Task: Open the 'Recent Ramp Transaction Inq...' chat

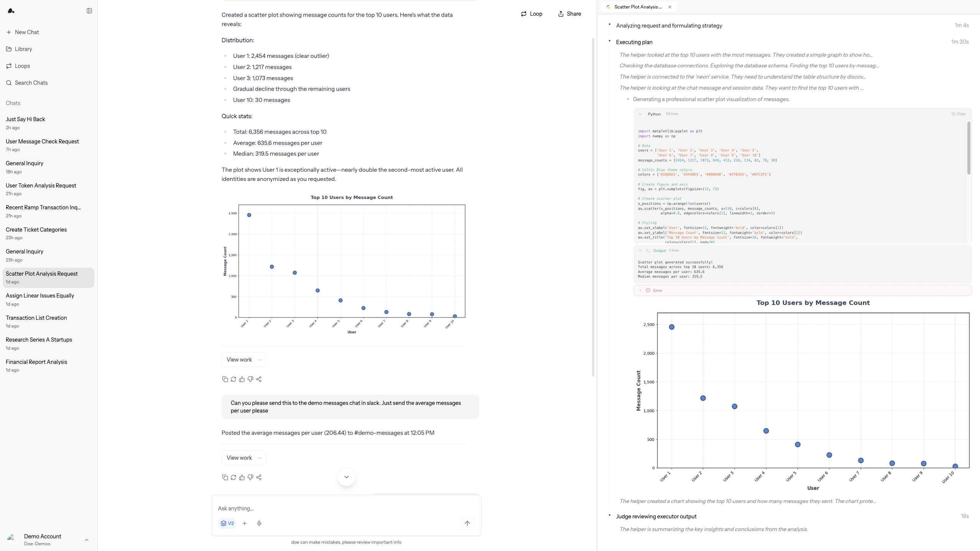Action: tap(48, 211)
